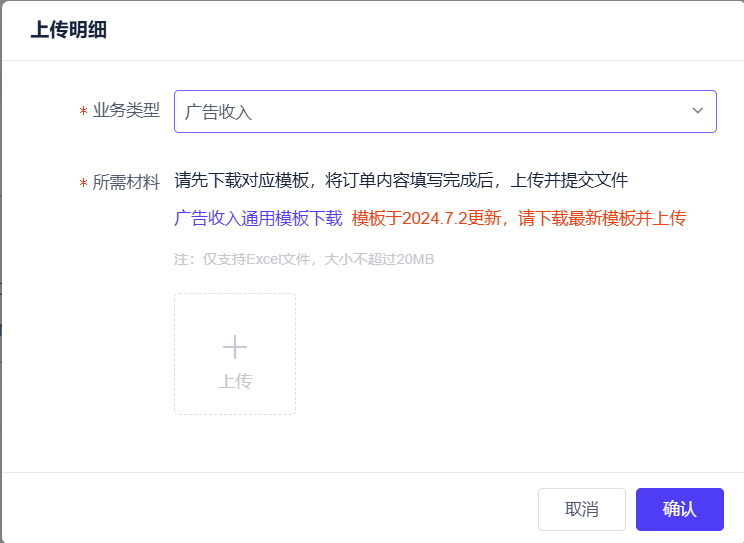Click the 上传并提交文件 instruction ending
Image resolution: width=744 pixels, height=543 pixels.
[569, 180]
